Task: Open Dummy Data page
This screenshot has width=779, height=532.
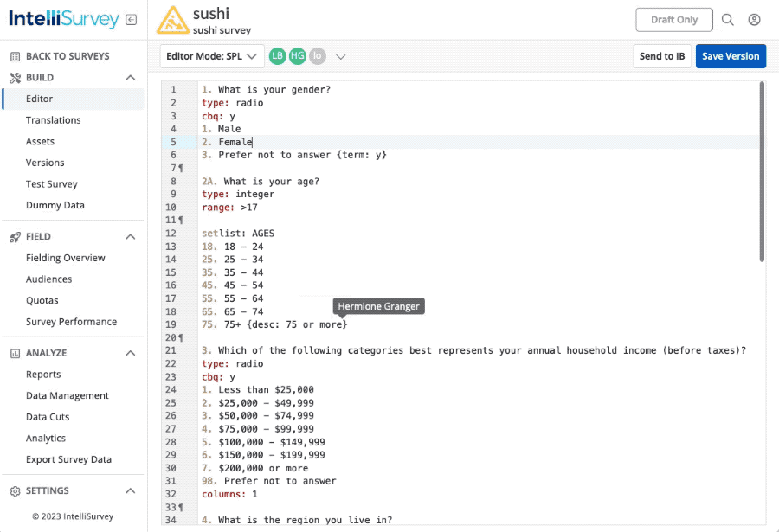Action: tap(55, 205)
